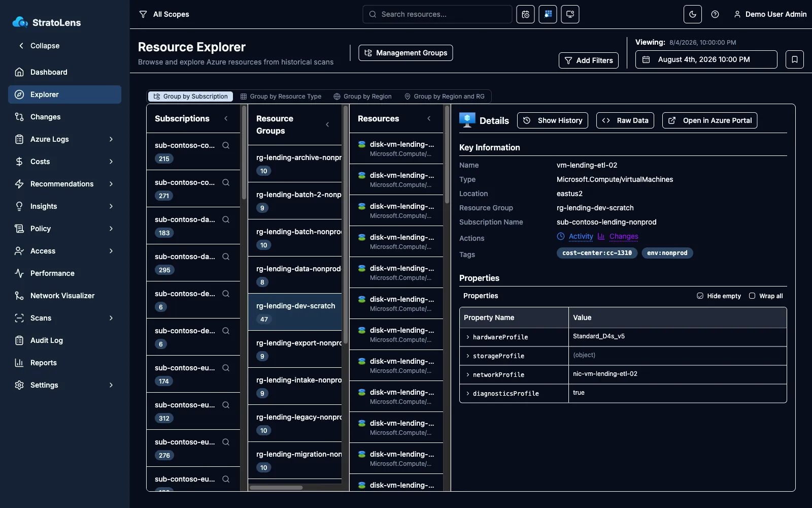The width and height of the screenshot is (812, 508).
Task: Open Demo User Admin account menu
Action: click(x=770, y=14)
